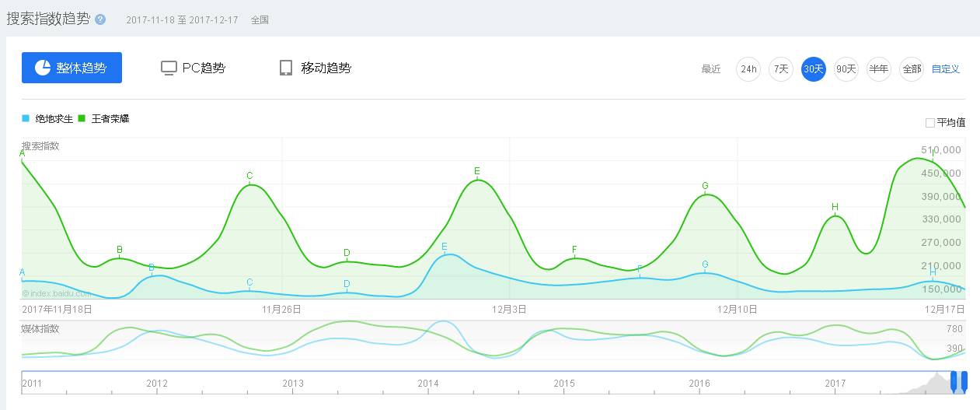Choose the 30天 time range

click(813, 69)
